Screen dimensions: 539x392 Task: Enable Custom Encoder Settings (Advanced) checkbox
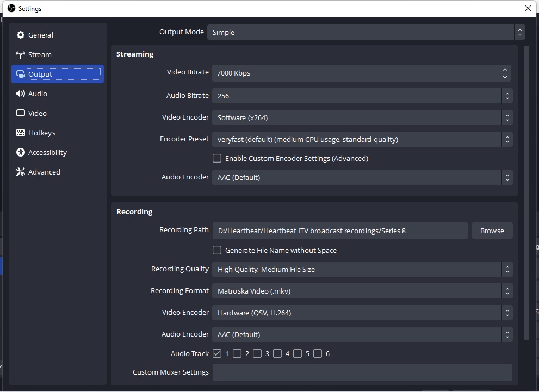coord(217,158)
